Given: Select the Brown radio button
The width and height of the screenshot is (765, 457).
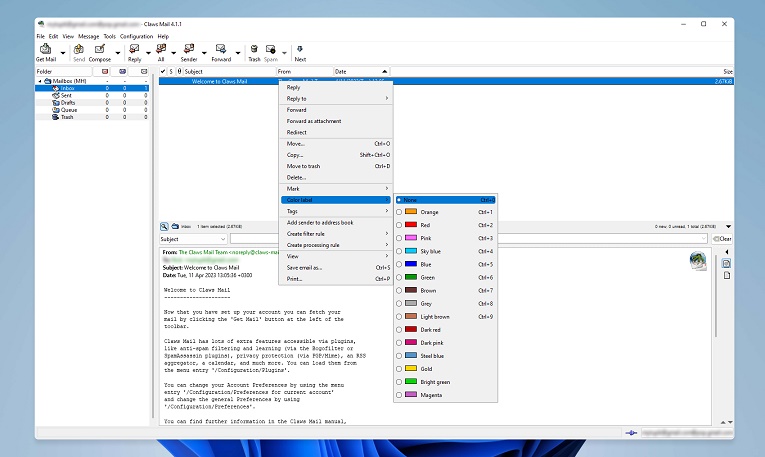Looking at the screenshot, I should click(399, 291).
